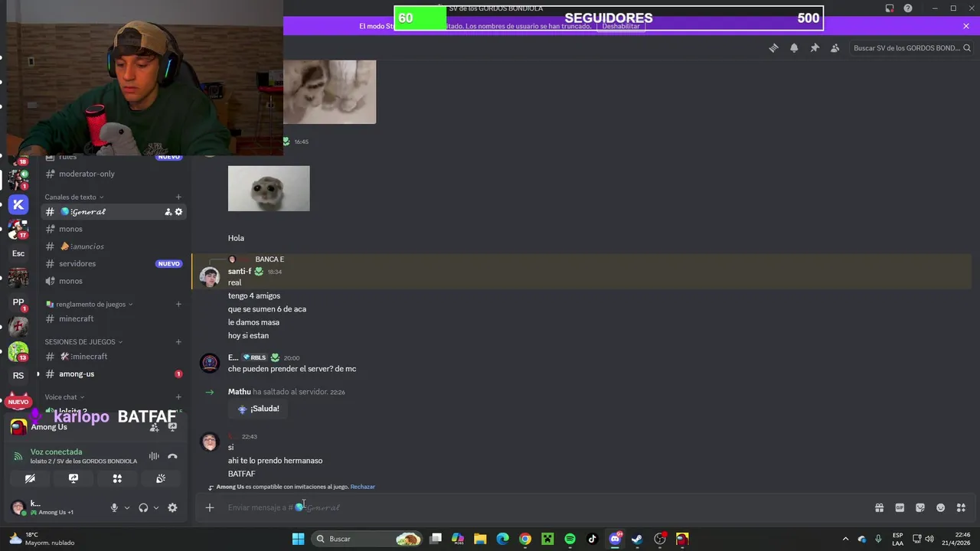The height and width of the screenshot is (551, 980).
Task: Collapse the SESIONES DE JUEGOS category
Action: [x=83, y=342]
